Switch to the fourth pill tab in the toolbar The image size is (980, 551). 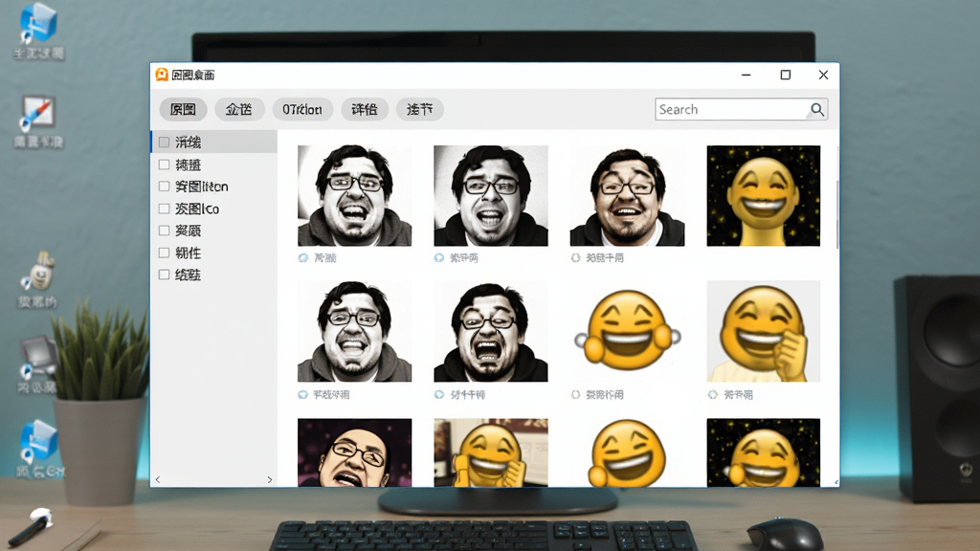(x=365, y=109)
